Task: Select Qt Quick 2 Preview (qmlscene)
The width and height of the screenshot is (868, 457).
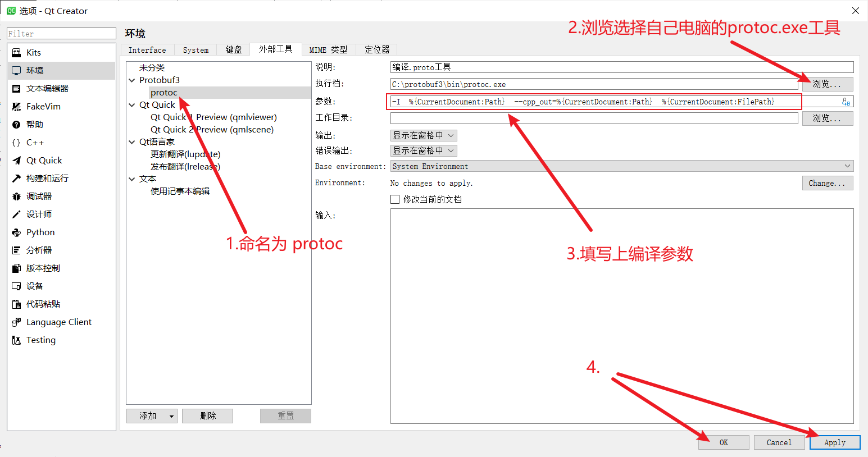Action: click(212, 130)
